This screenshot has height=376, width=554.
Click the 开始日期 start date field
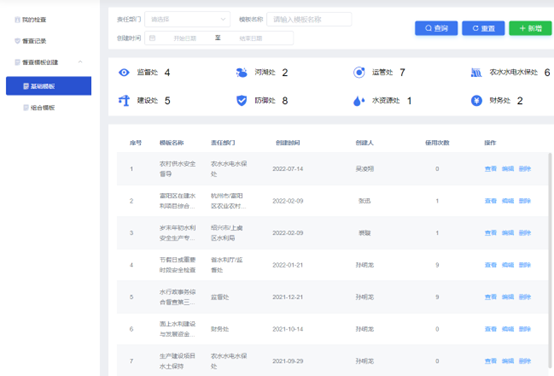click(185, 38)
